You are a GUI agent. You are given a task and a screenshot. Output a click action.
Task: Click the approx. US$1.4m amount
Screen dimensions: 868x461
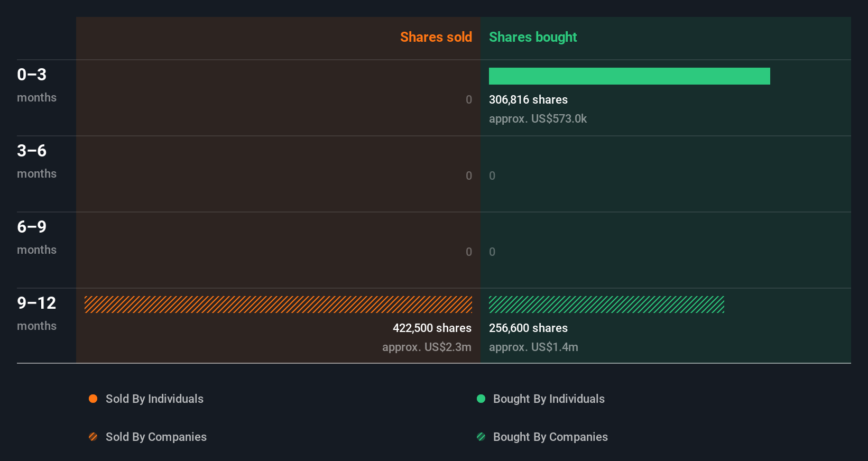pyautogui.click(x=533, y=347)
